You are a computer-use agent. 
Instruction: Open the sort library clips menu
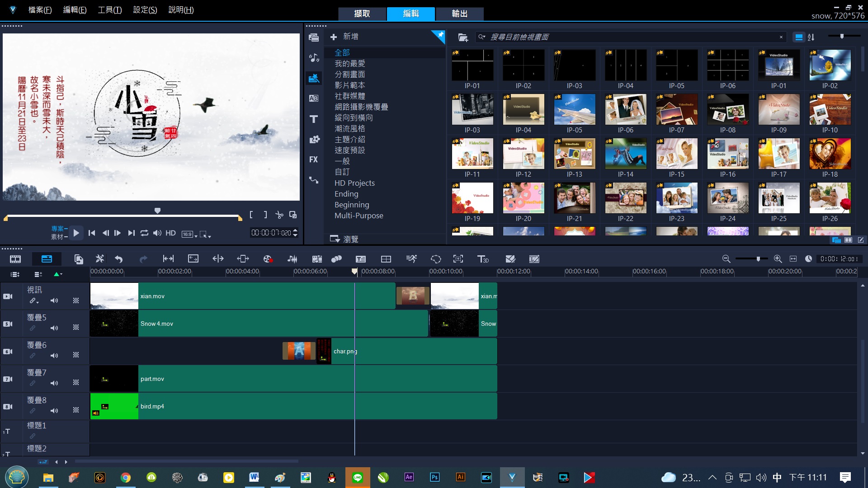[x=811, y=38]
